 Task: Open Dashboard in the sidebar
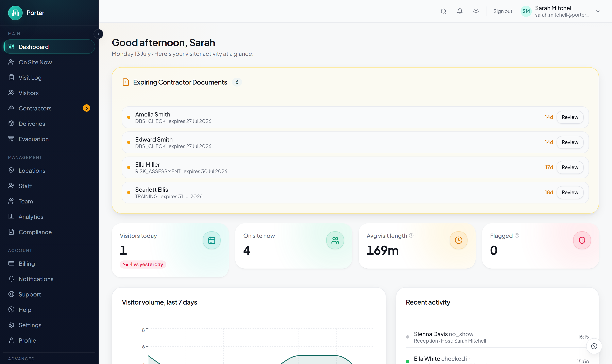tap(49, 47)
